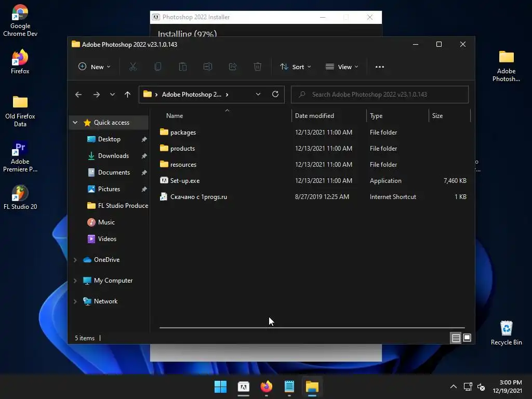
Task: Click Adobe Photoshop 2... breadcrumb in address bar
Action: pos(192,95)
